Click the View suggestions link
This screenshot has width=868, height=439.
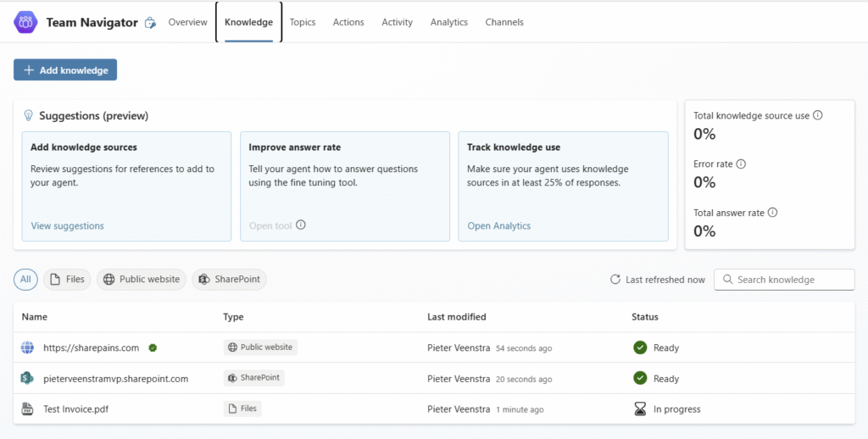click(68, 226)
